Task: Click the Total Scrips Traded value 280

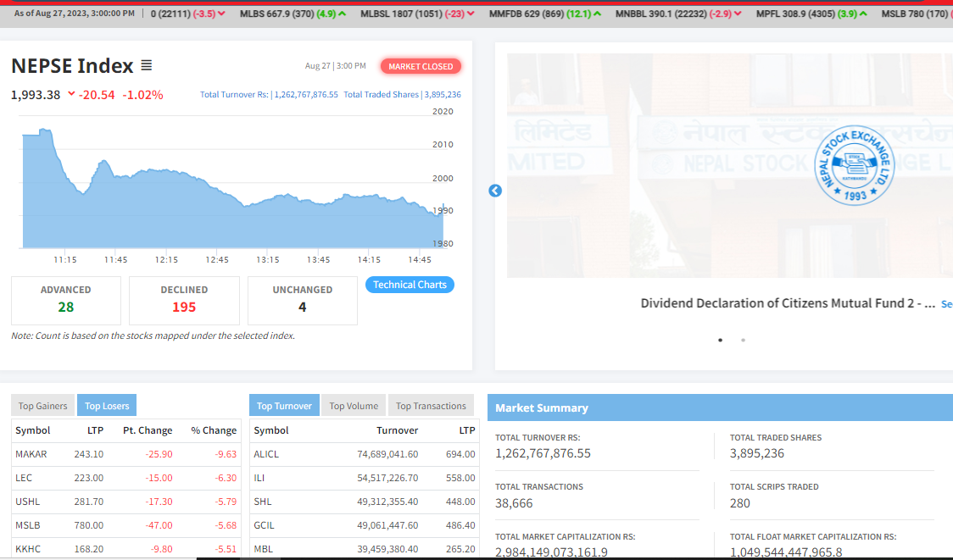Action: 739,503
